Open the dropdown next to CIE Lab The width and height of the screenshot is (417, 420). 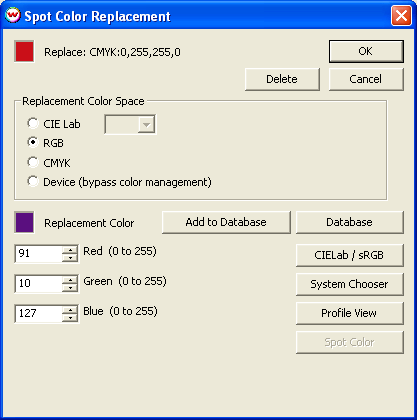[146, 125]
